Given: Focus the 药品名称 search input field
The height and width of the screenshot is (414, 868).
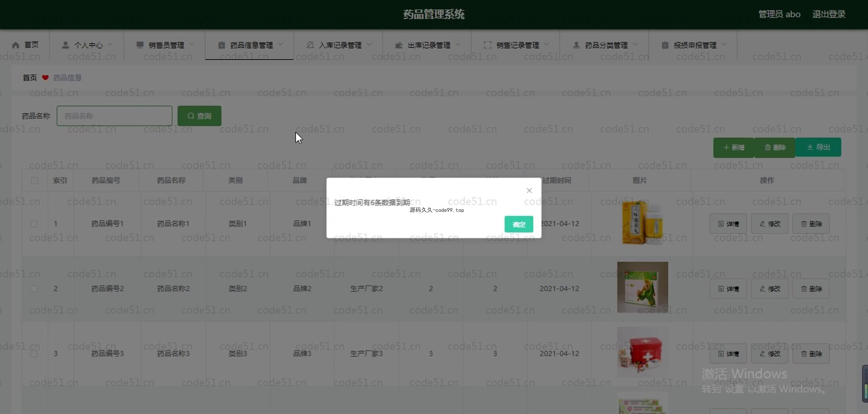Looking at the screenshot, I should 114,116.
